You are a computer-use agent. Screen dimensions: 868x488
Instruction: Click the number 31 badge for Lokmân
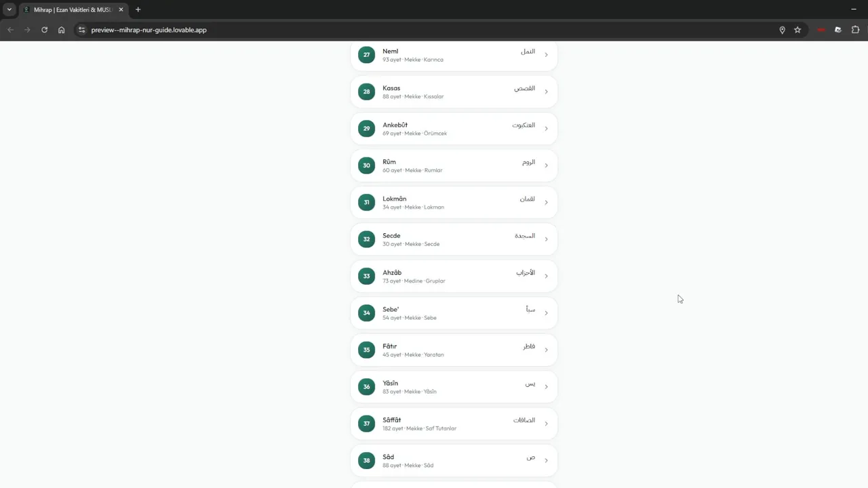(x=366, y=203)
